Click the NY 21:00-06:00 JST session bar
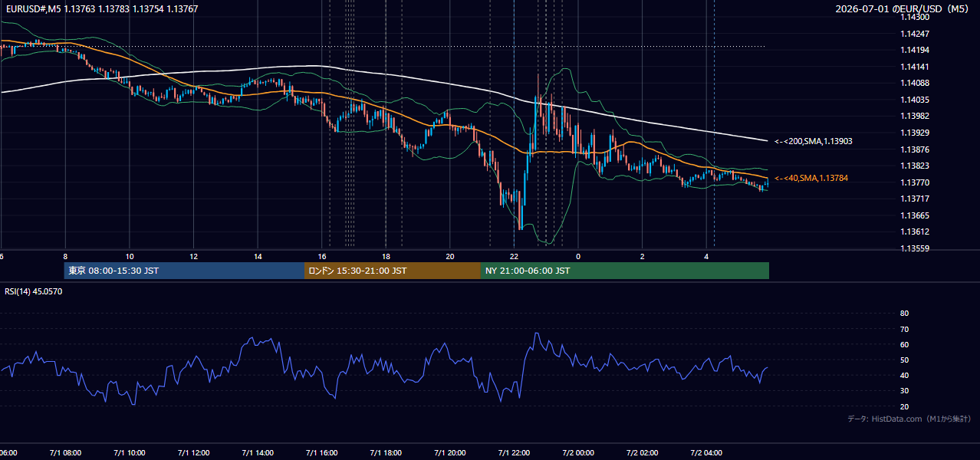The width and height of the screenshot is (980, 460). (x=625, y=271)
